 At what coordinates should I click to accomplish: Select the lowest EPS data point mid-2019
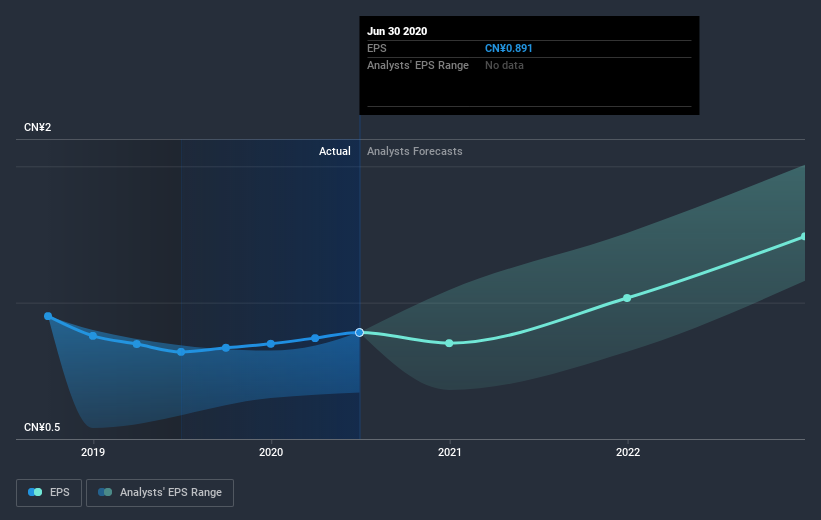(181, 352)
